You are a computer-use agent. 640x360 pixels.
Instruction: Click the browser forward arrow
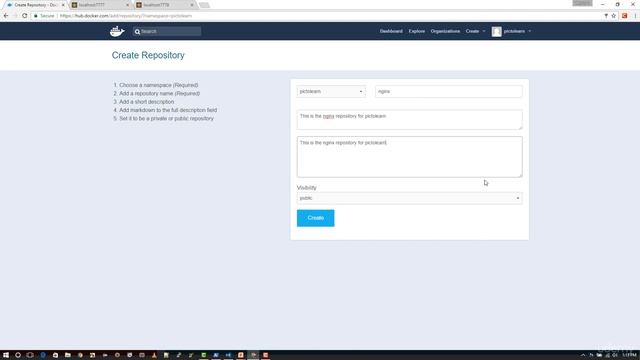coord(15,16)
